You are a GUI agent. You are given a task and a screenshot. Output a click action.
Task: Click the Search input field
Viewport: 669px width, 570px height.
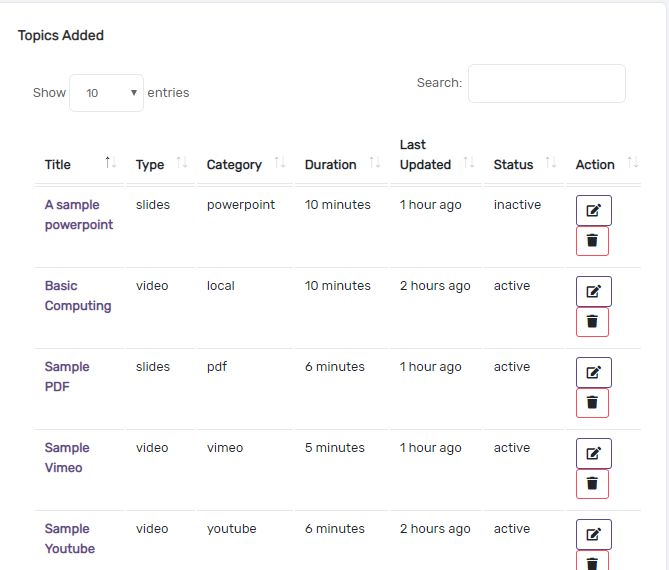546,84
